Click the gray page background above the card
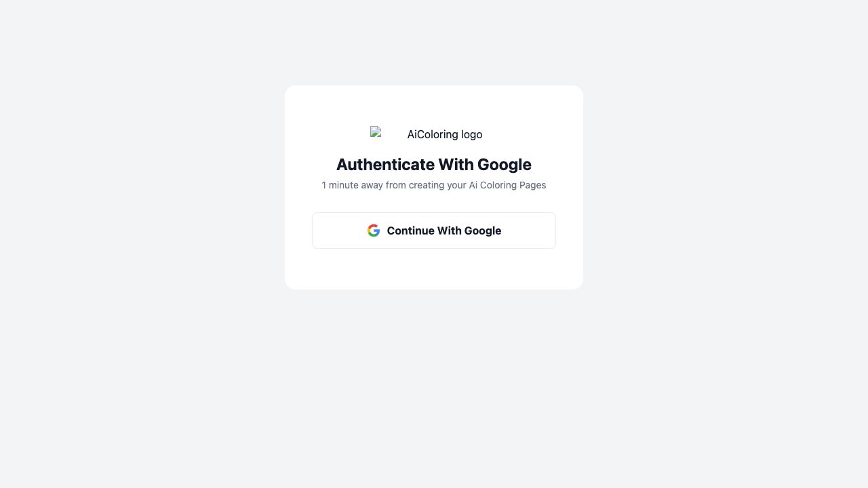The image size is (868, 488). click(434, 42)
